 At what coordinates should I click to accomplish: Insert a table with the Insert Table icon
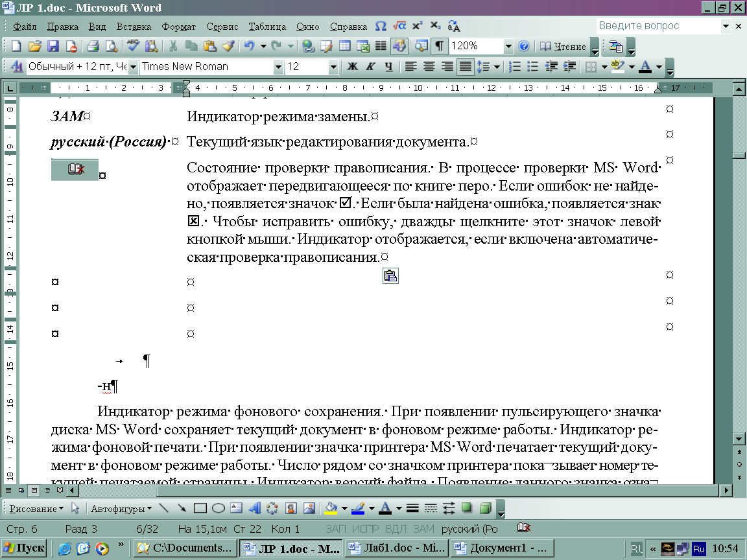[344, 46]
